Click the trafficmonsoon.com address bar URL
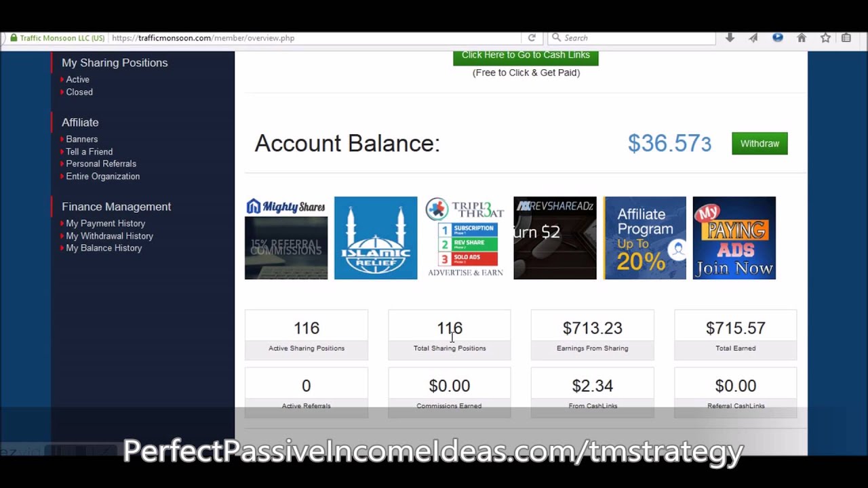The width and height of the screenshot is (868, 488). (x=203, y=38)
